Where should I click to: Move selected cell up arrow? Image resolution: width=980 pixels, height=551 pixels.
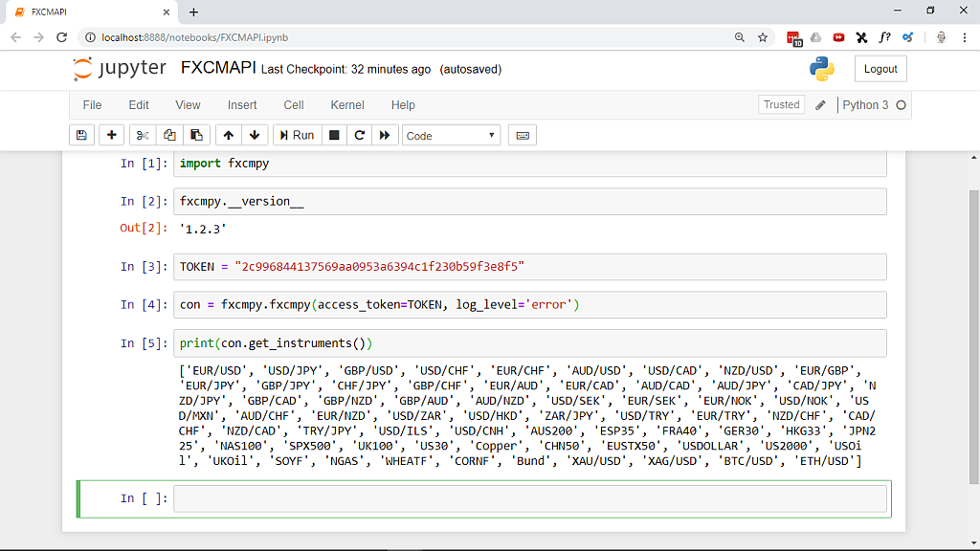click(x=228, y=136)
